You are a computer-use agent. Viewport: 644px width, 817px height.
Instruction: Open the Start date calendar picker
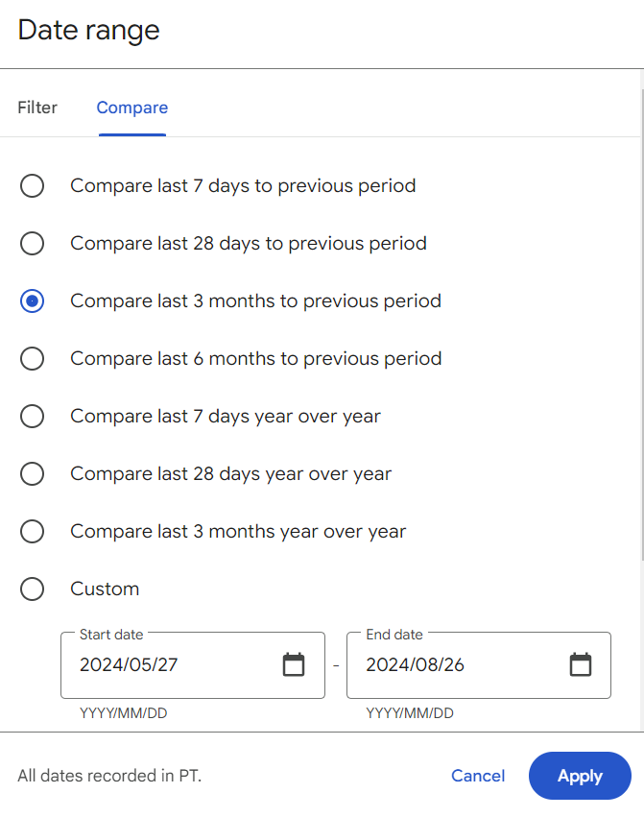pyautogui.click(x=294, y=664)
